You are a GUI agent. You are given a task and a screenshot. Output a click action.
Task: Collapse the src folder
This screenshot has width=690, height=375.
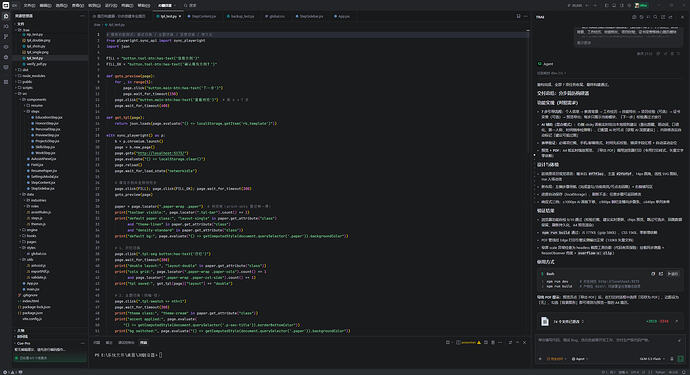(22, 94)
